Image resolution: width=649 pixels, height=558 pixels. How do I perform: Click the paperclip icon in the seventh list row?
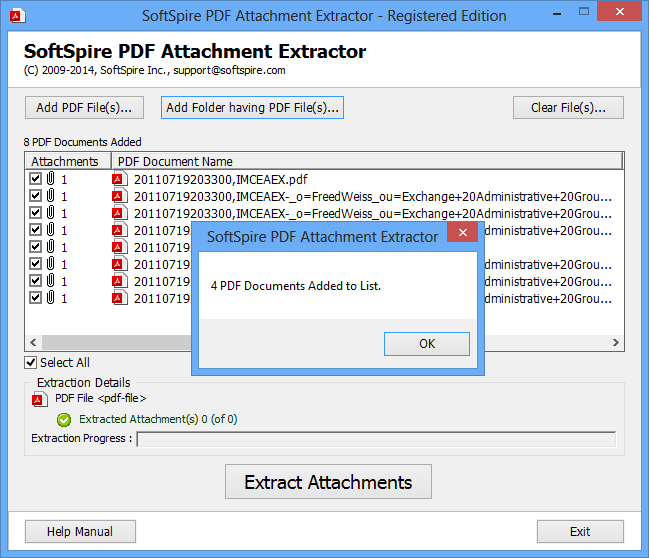click(50, 280)
